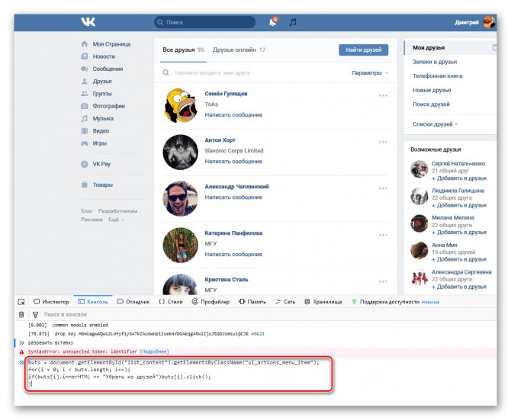Screen dimensions: 511x420
Task: Open Заявки в друзья section
Action: click(435, 62)
